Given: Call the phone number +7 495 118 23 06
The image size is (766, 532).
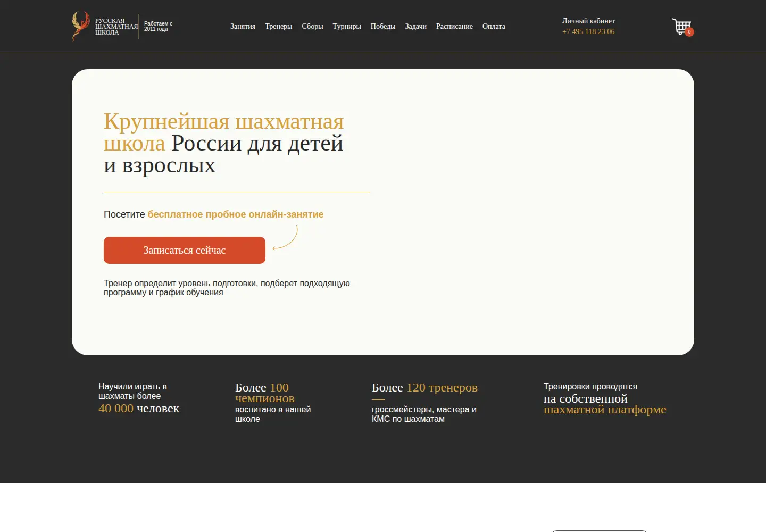Looking at the screenshot, I should click(588, 31).
